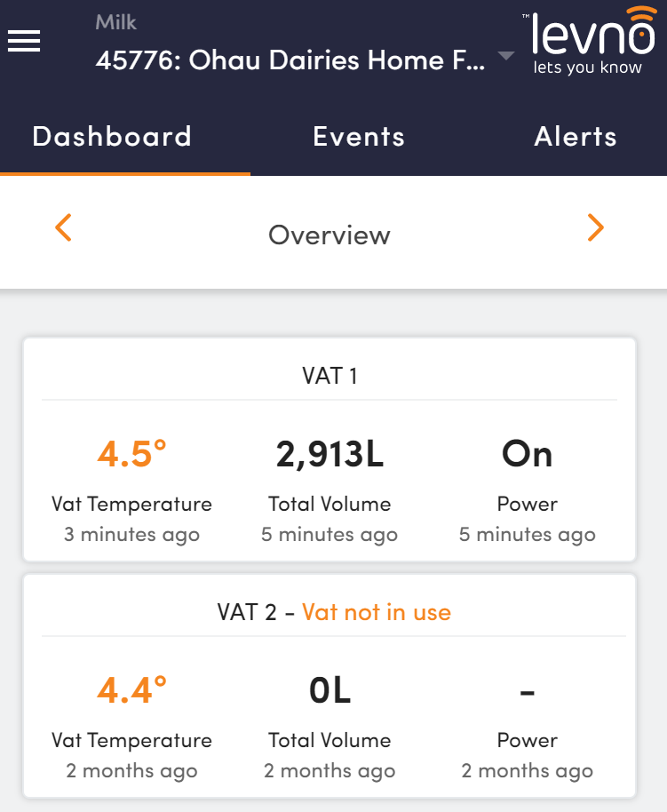The width and height of the screenshot is (667, 812).
Task: View VAT 2 total volume 0L
Action: pos(330,690)
